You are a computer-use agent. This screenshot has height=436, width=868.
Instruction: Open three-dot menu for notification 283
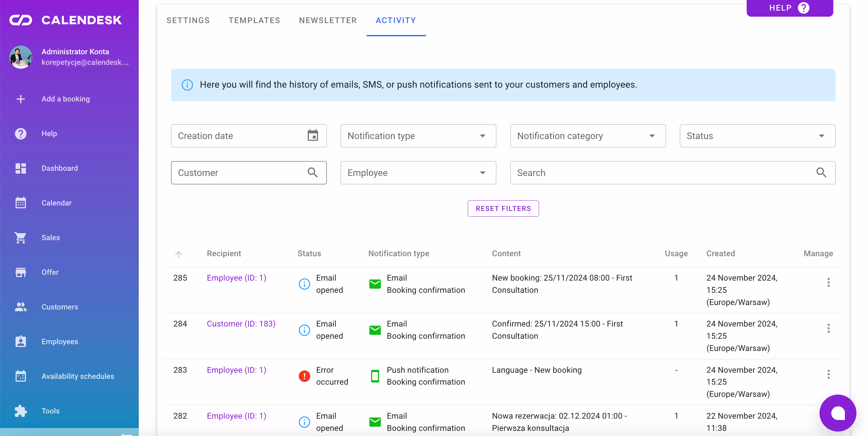pos(828,374)
